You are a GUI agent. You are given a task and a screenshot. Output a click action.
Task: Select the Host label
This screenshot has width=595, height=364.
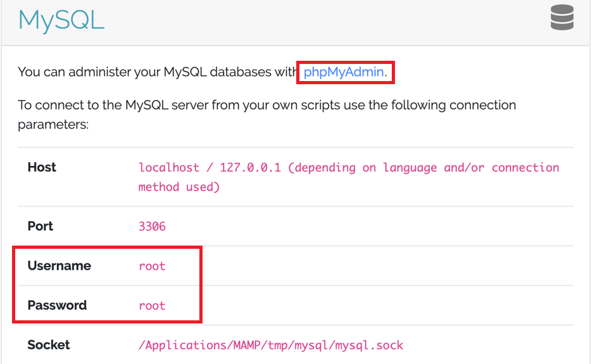pos(42,167)
